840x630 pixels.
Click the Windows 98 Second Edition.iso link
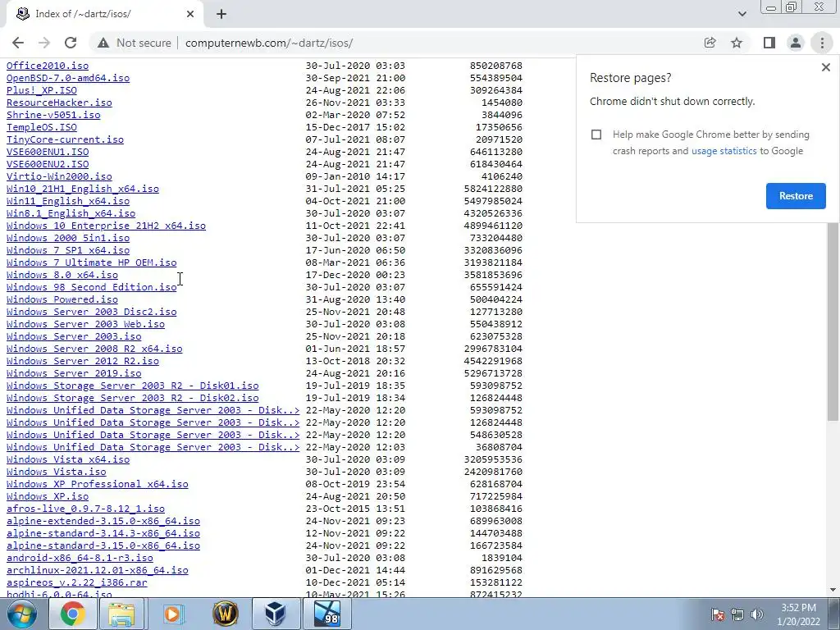[92, 287]
